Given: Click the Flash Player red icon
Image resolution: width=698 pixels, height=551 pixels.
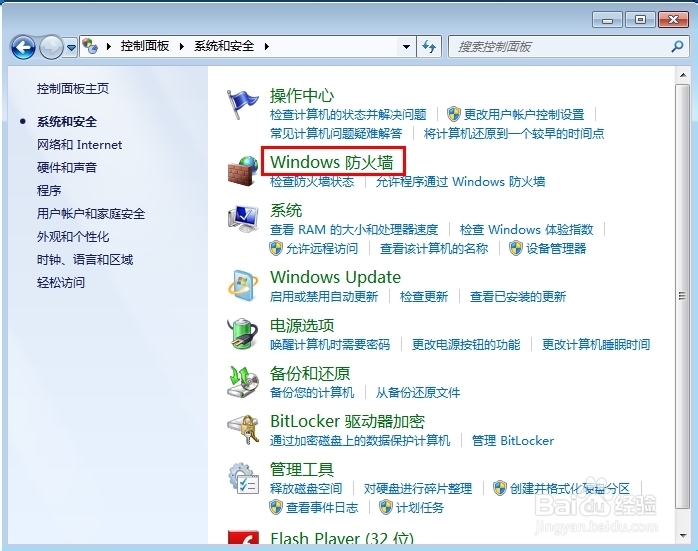Looking at the screenshot, I should pos(243,537).
